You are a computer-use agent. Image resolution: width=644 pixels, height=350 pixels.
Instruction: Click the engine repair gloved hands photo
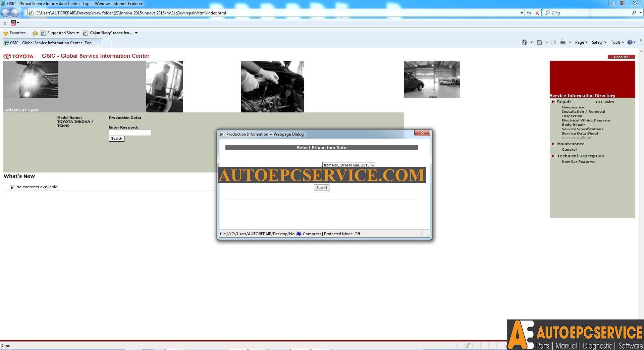click(x=272, y=87)
